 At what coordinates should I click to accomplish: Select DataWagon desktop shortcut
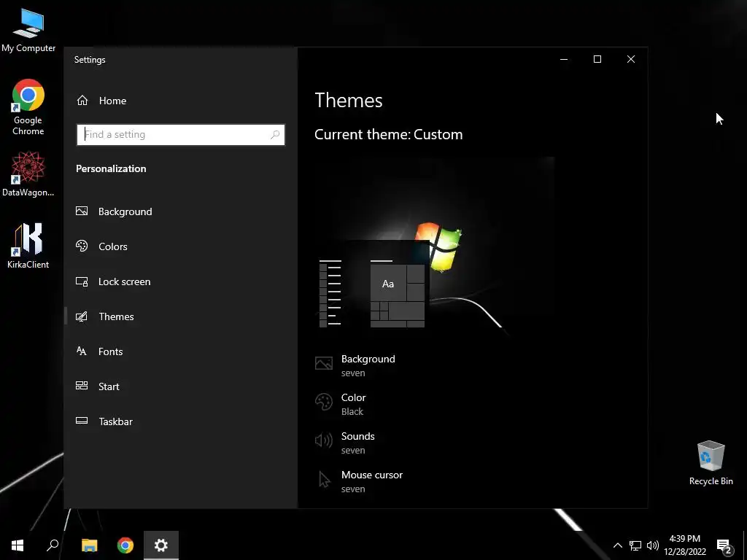click(28, 174)
